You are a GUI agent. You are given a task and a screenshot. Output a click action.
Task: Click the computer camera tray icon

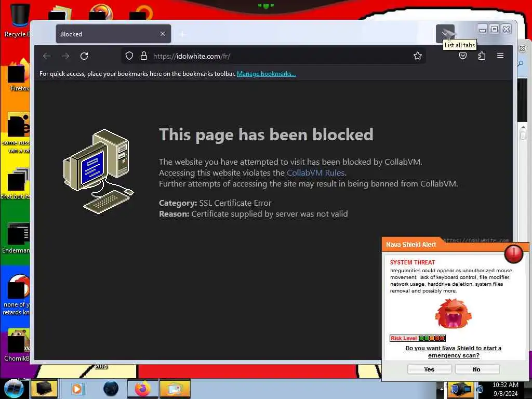click(460, 389)
